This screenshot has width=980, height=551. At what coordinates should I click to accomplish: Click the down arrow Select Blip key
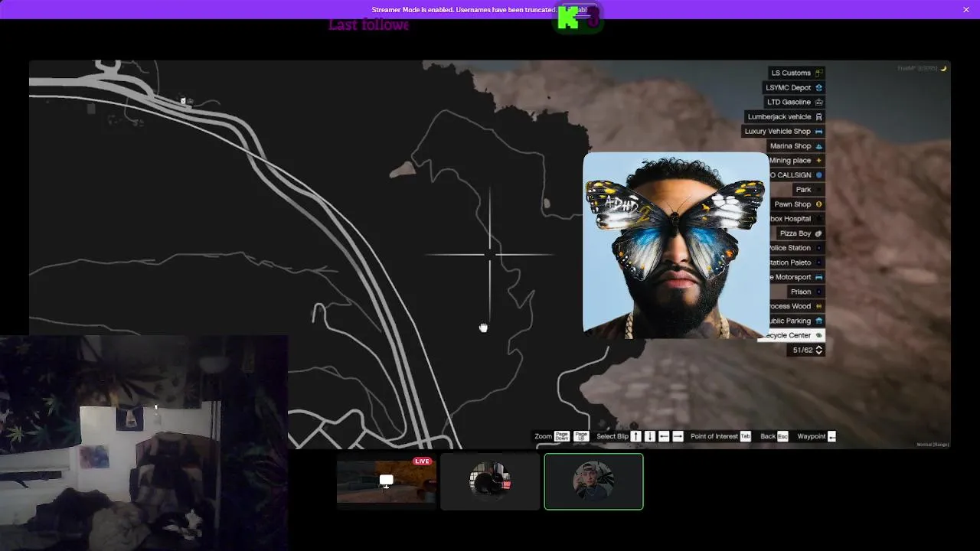coord(649,436)
